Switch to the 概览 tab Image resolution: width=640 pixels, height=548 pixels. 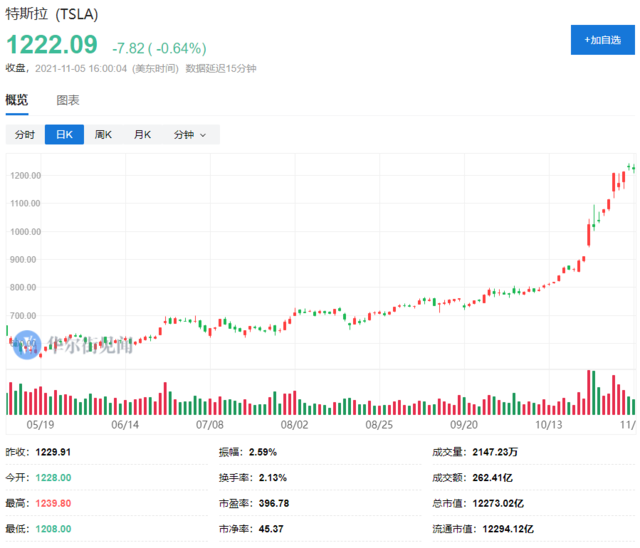pos(17,100)
